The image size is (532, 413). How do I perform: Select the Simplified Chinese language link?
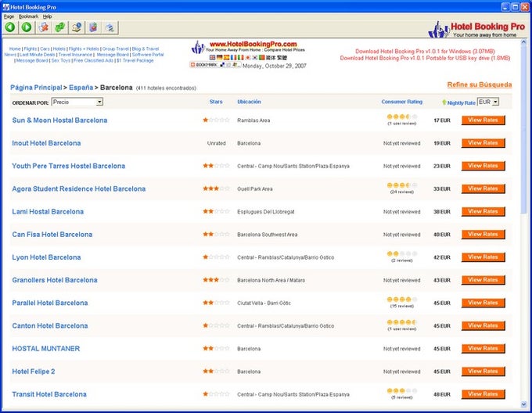click(271, 58)
